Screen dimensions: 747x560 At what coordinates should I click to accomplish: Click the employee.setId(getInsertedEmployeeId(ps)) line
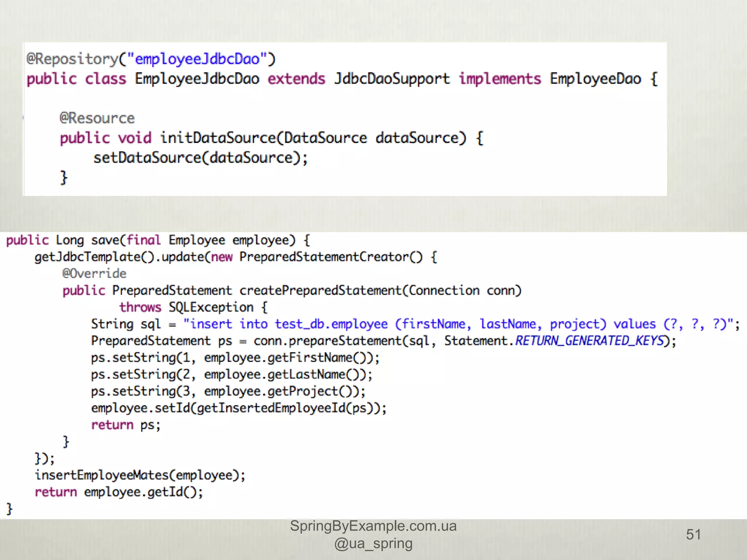[239, 408]
